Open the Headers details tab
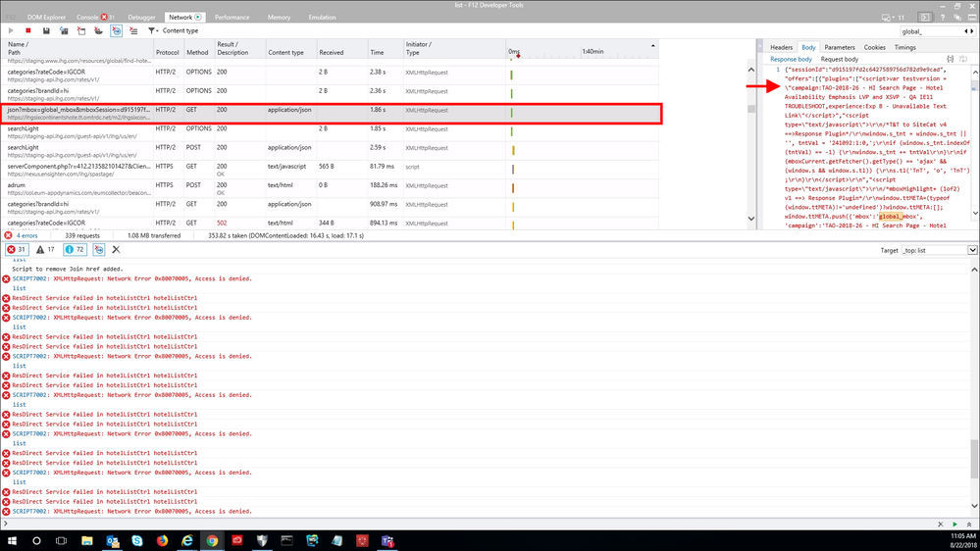This screenshot has height=551, width=980. point(781,47)
